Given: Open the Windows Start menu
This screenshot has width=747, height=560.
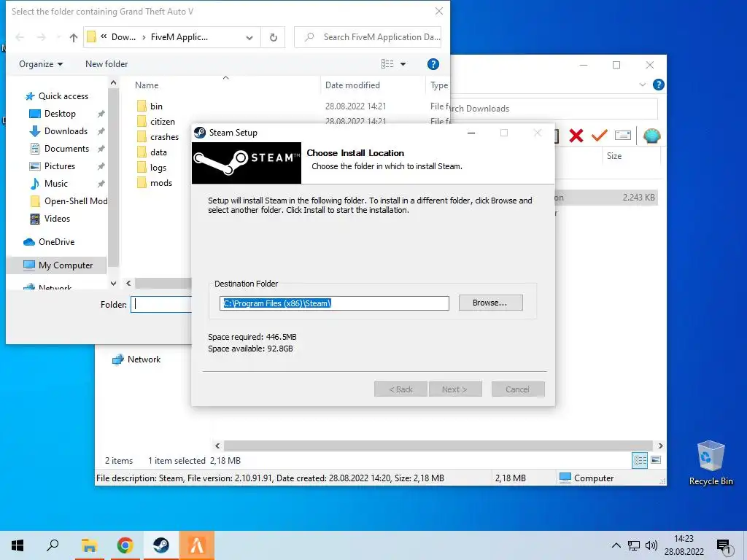Looking at the screenshot, I should point(18,545).
